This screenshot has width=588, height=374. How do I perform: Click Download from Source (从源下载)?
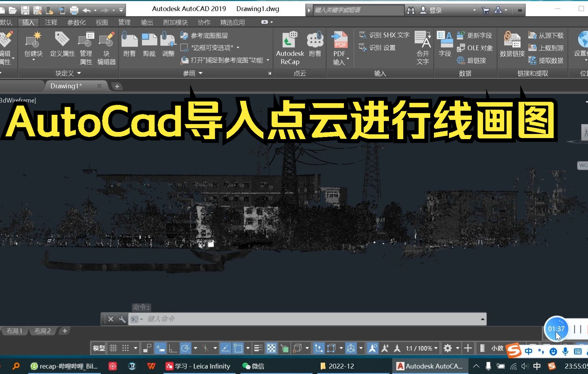(546, 35)
